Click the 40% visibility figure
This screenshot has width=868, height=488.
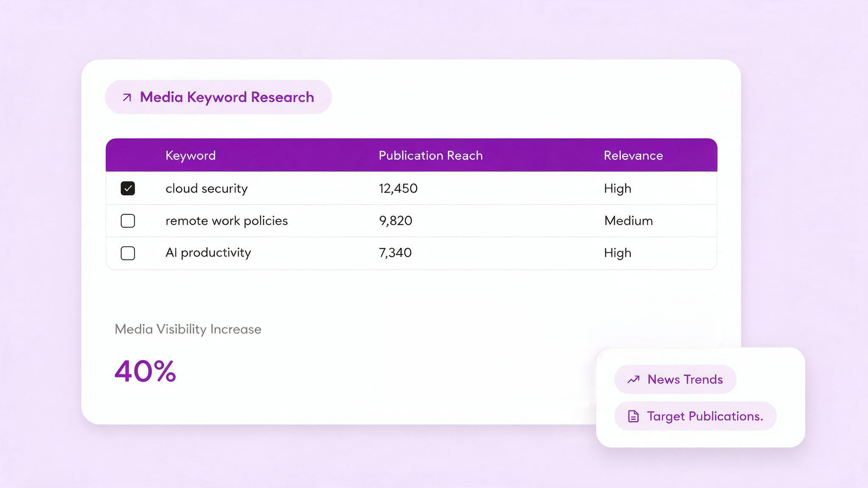145,371
